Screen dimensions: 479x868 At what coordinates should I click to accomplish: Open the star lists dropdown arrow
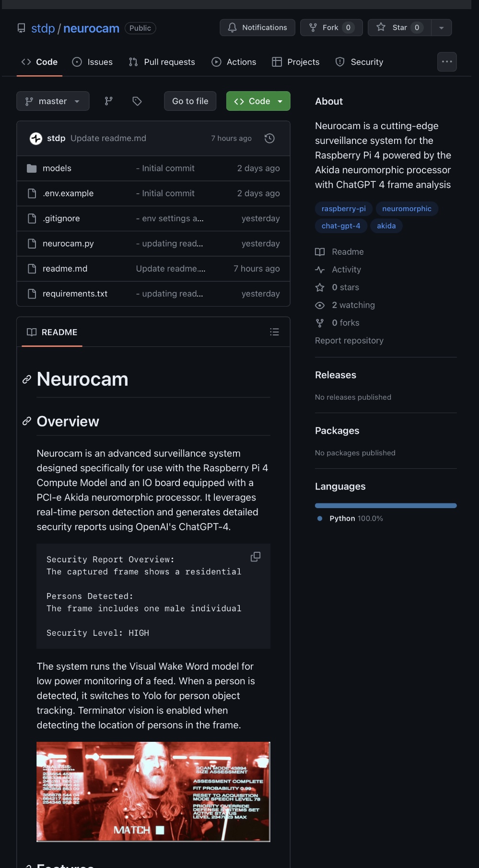tap(442, 28)
